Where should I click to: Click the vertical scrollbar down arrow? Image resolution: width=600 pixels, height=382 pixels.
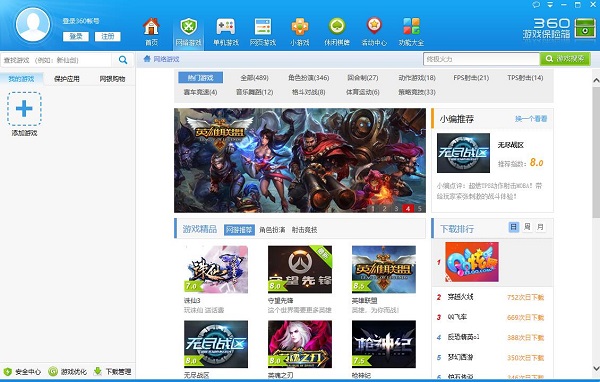pos(596,368)
